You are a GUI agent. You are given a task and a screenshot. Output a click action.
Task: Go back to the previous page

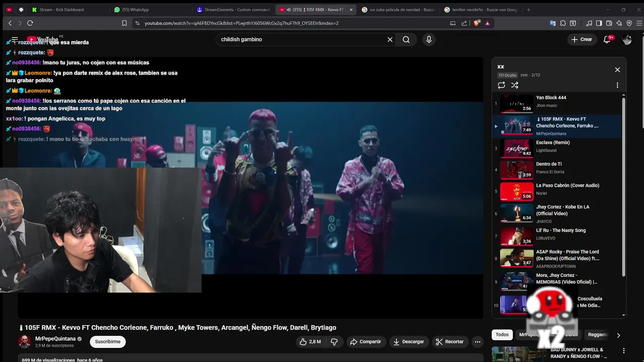coord(10,23)
